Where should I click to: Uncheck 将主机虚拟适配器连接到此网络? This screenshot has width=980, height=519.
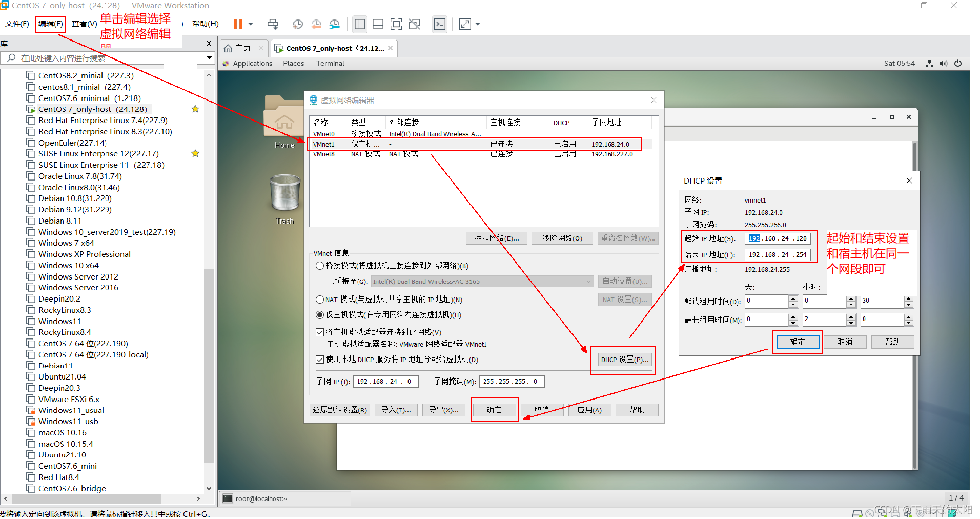[319, 332]
